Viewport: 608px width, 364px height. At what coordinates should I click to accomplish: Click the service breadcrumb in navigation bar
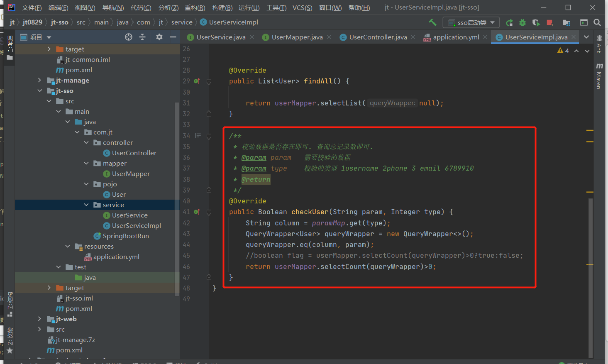[x=182, y=22]
